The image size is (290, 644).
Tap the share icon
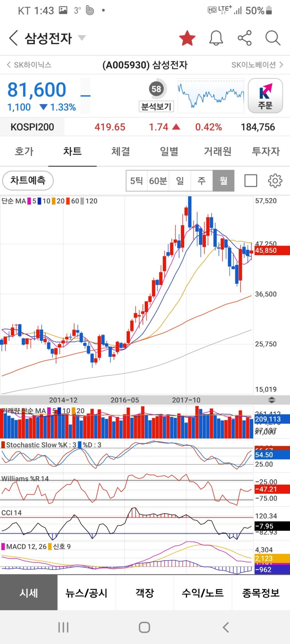pos(244,38)
